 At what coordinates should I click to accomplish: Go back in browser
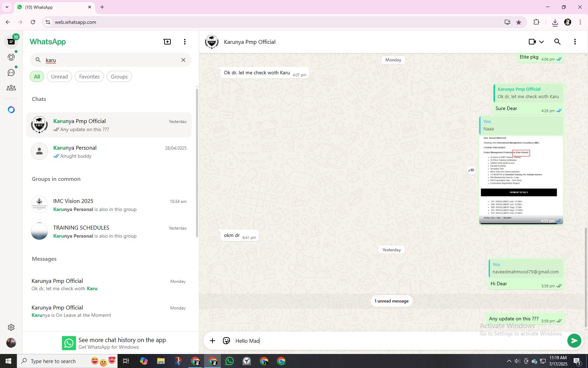8,22
